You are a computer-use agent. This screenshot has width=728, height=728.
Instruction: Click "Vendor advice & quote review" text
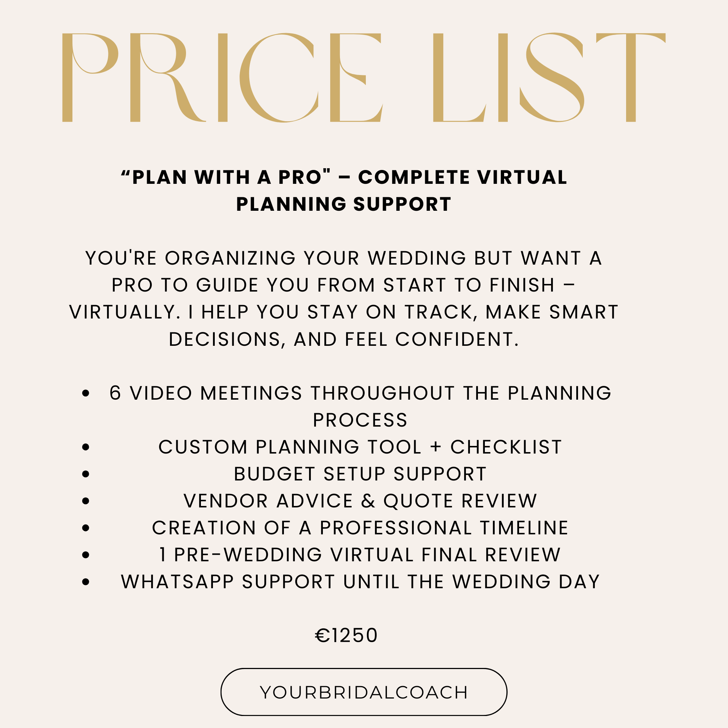point(360,501)
